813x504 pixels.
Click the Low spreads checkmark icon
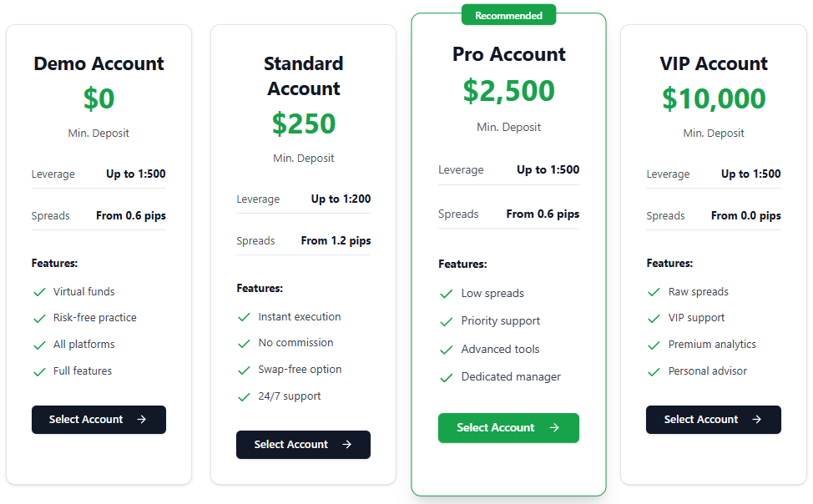click(x=447, y=294)
